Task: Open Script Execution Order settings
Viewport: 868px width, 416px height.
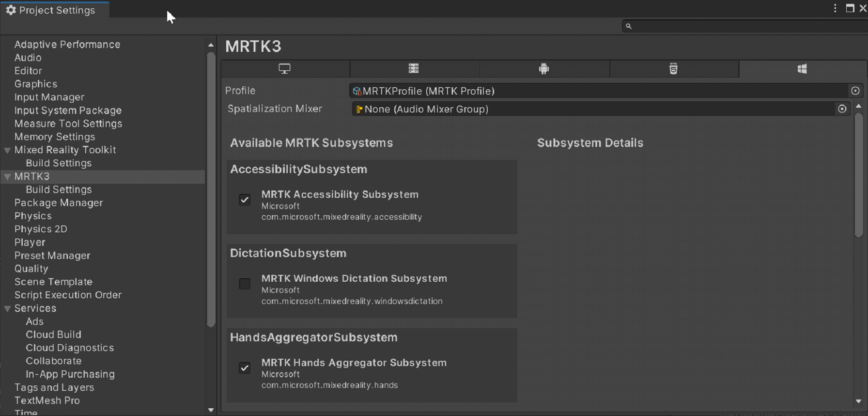Action: pyautogui.click(x=68, y=295)
